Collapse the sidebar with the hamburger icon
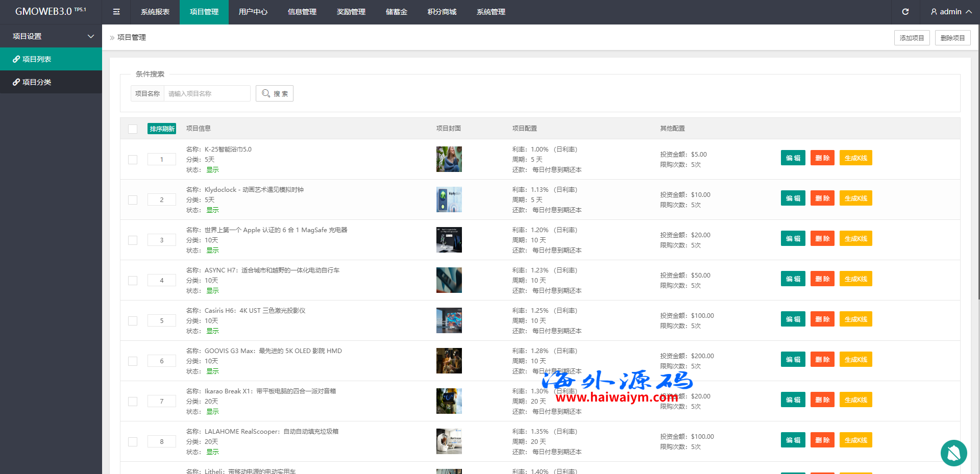 pos(116,12)
